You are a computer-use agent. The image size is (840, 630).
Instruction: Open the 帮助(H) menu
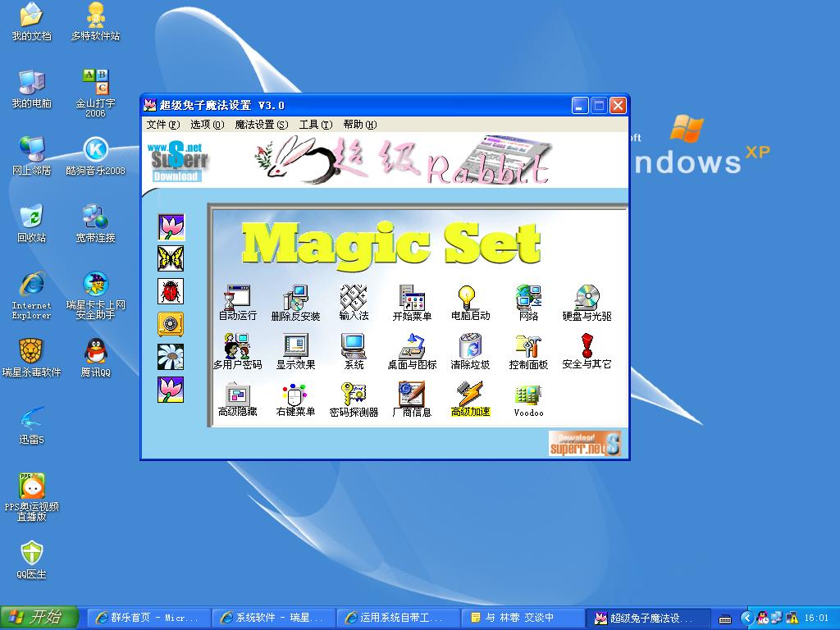[360, 125]
